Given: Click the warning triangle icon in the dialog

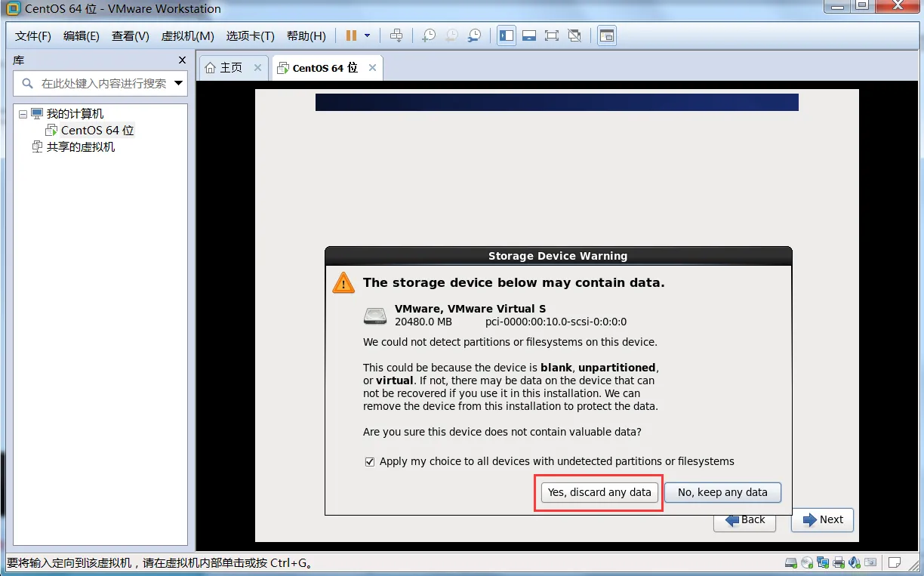Looking at the screenshot, I should pyautogui.click(x=343, y=283).
